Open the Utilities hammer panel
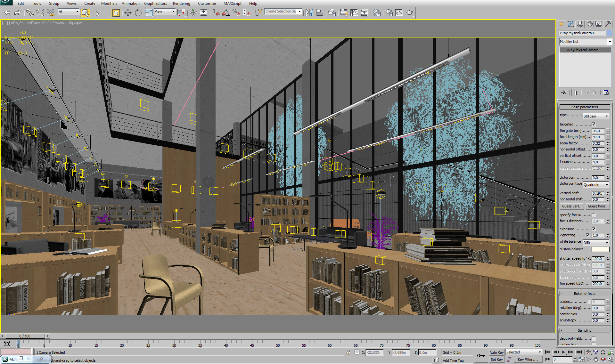615x364 pixels. [607, 24]
